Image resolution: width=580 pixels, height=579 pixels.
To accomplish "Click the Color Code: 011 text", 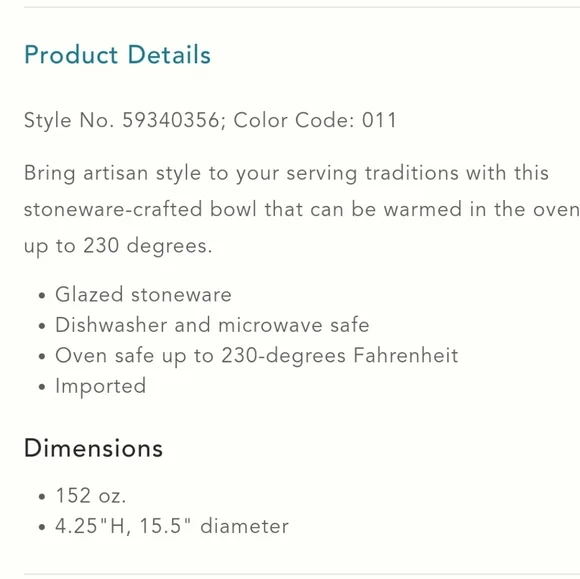I will 315,120.
